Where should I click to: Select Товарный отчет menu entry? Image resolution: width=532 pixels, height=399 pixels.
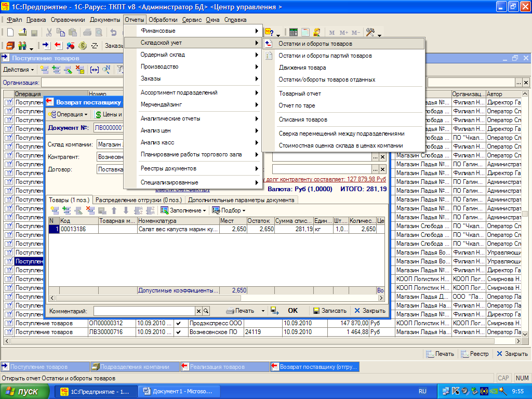(x=343, y=94)
